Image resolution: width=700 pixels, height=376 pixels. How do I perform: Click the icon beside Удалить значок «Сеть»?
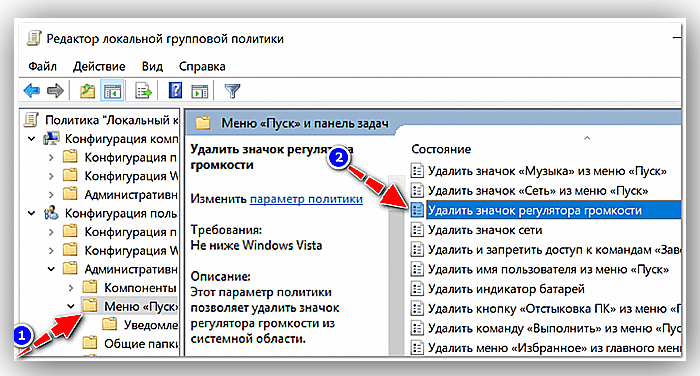point(417,190)
